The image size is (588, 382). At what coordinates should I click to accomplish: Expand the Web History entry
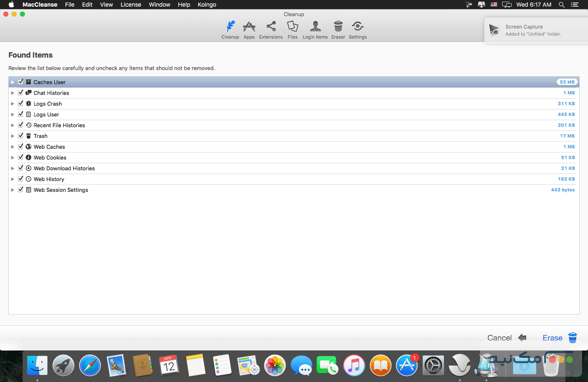(12, 179)
